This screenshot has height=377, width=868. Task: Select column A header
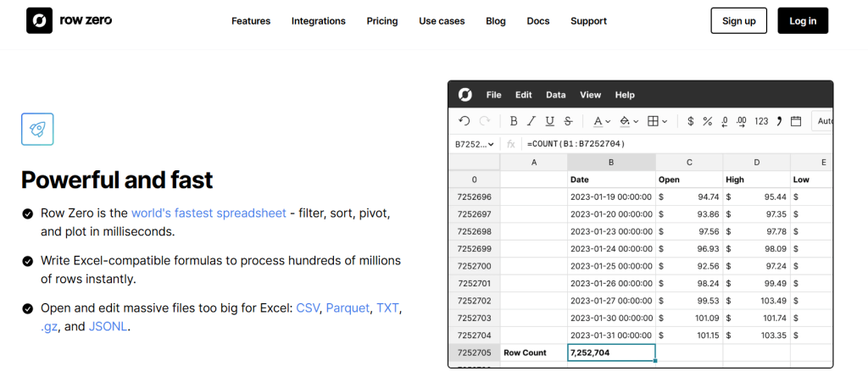534,162
